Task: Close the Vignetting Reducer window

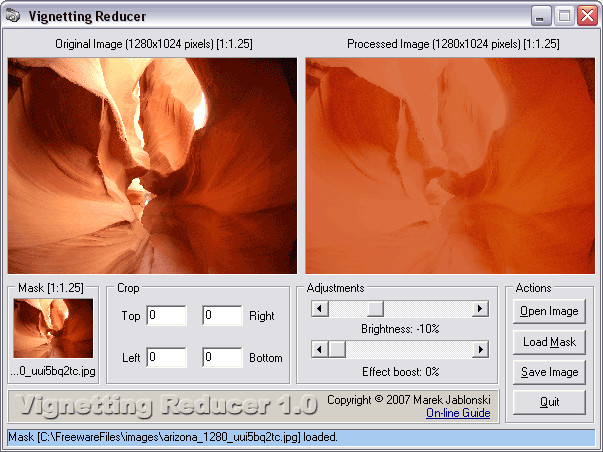Action: [587, 16]
